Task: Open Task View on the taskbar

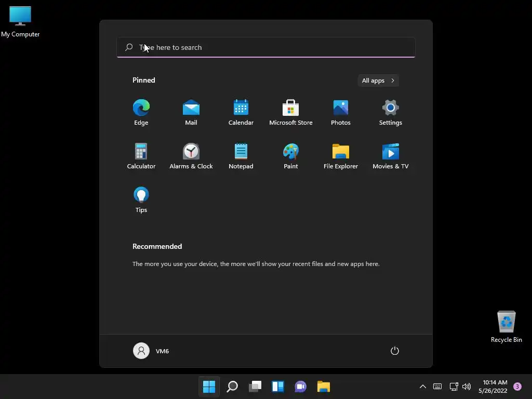Action: (x=255, y=387)
